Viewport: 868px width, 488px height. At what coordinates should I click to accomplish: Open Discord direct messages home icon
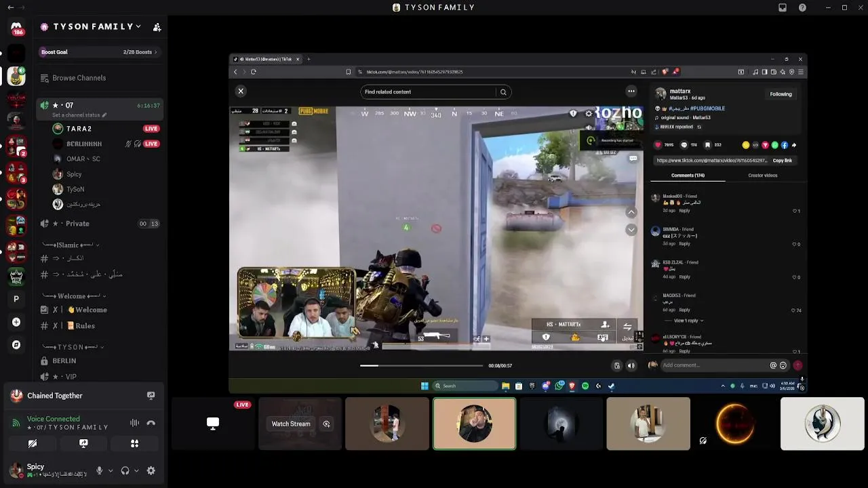(16, 27)
